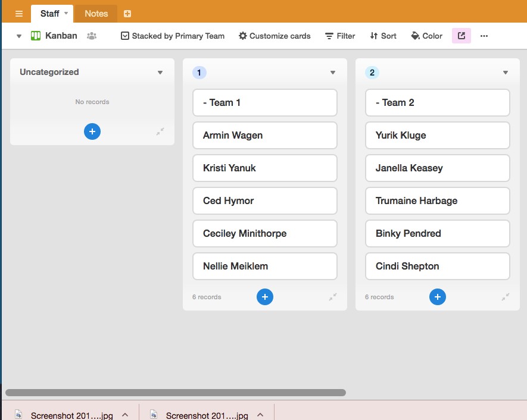This screenshot has width=527, height=420.
Task: Open the Armin Wagen card
Action: tap(265, 135)
